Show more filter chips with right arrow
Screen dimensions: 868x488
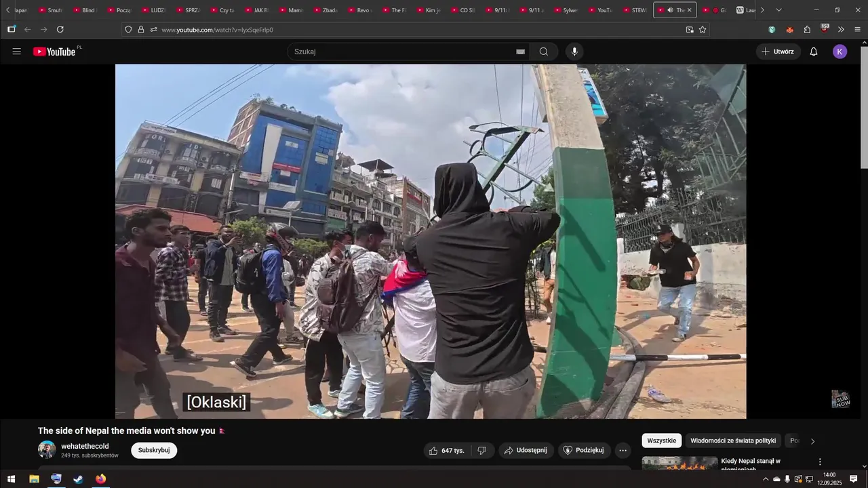812,441
